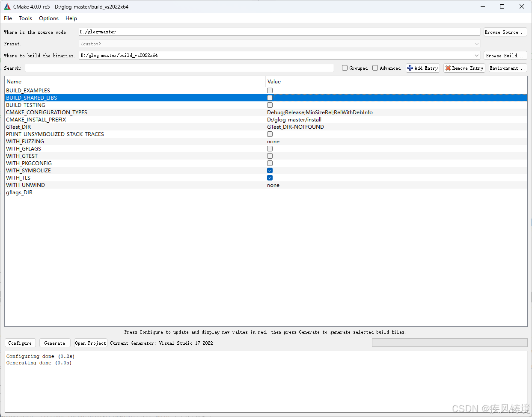Uncheck the WITH_TLS checkbox
This screenshot has width=532, height=417.
tap(270, 177)
